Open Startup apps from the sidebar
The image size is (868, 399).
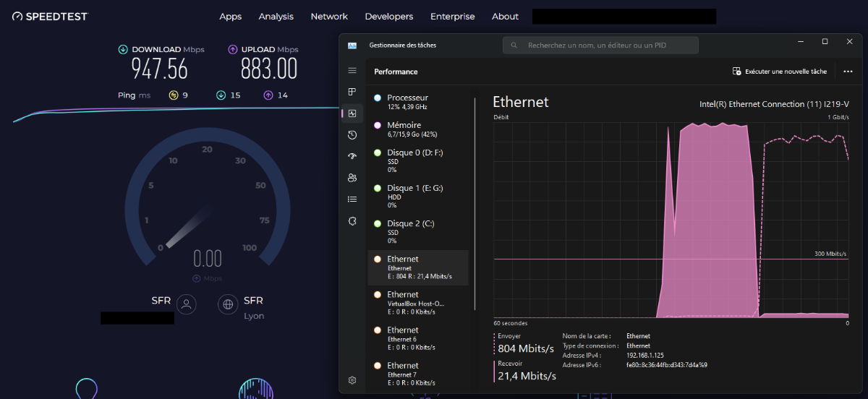[352, 156]
